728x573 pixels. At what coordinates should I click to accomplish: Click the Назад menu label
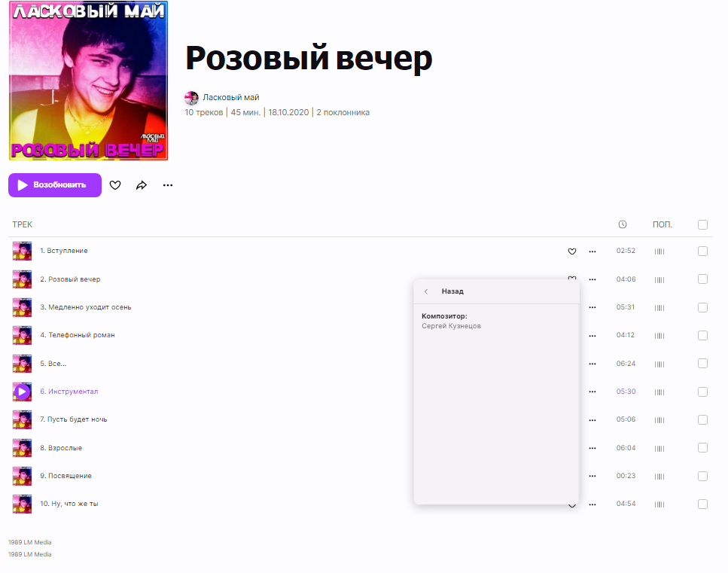click(x=452, y=291)
